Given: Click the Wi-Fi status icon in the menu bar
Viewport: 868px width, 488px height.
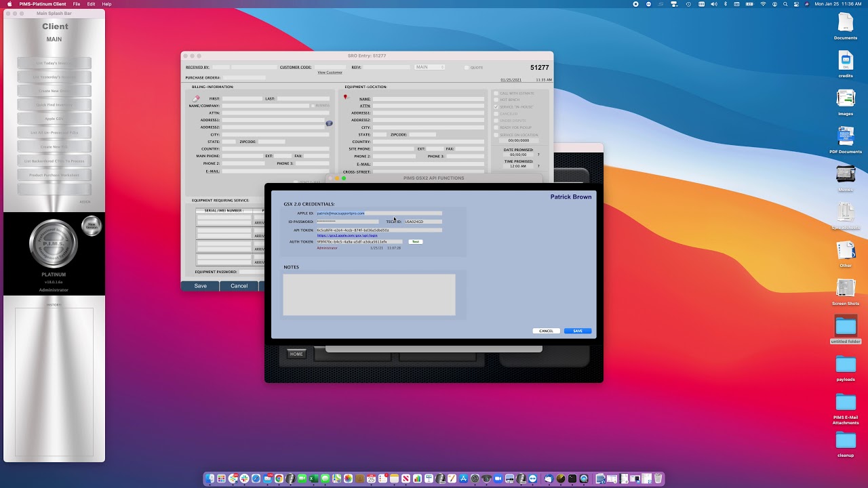Looking at the screenshot, I should point(763,4).
